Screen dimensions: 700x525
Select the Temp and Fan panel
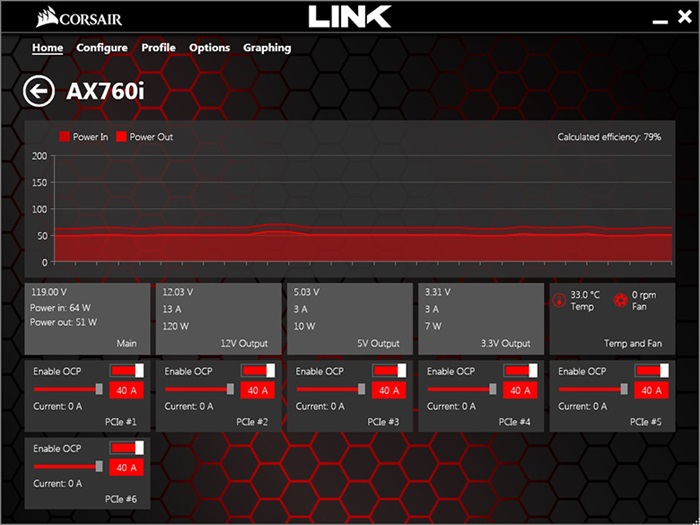[612, 319]
